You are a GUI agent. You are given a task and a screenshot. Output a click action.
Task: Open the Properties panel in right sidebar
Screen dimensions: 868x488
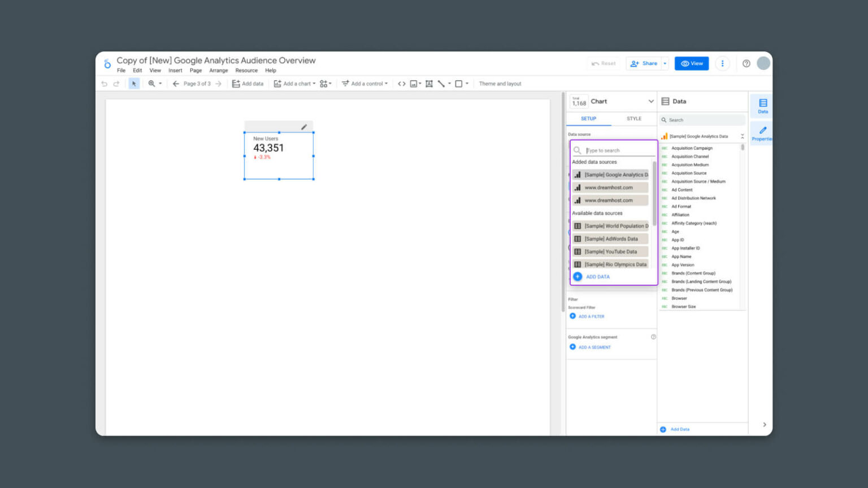tap(762, 133)
